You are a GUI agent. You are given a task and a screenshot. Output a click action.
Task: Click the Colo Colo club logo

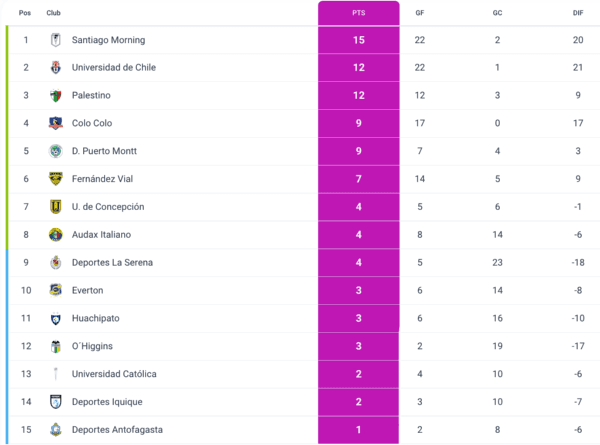[x=56, y=124]
